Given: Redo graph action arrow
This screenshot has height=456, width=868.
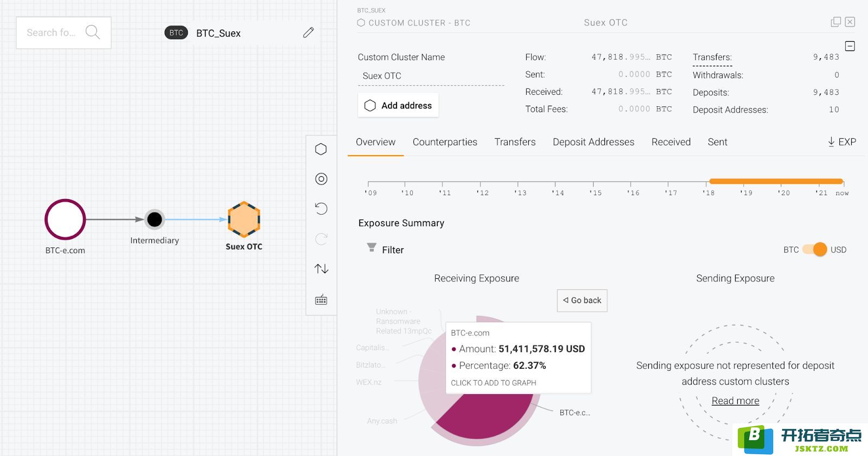Looking at the screenshot, I should click(321, 239).
